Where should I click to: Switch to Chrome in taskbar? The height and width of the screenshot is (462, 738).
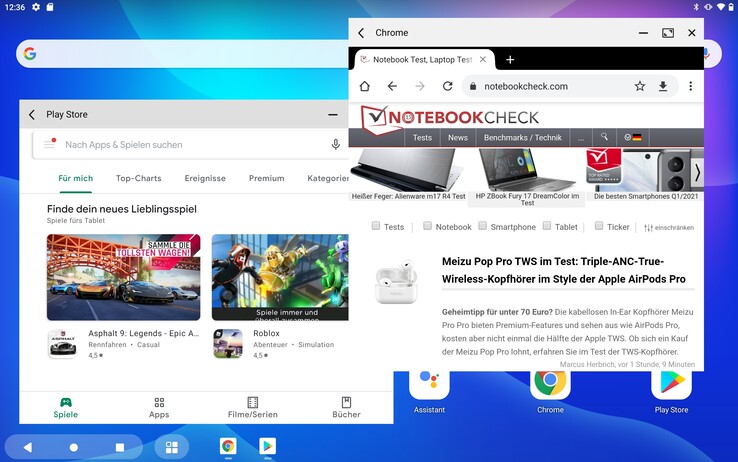(228, 446)
